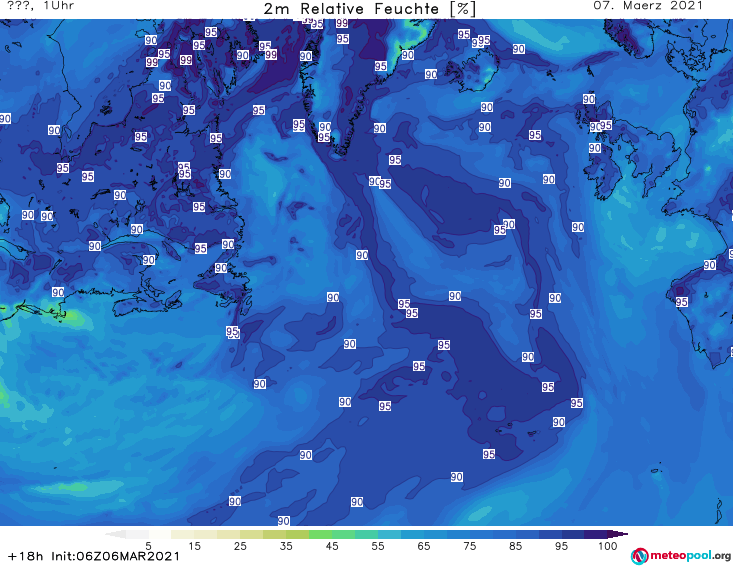Click the Iberian Peninsula on the map

pos(701,313)
